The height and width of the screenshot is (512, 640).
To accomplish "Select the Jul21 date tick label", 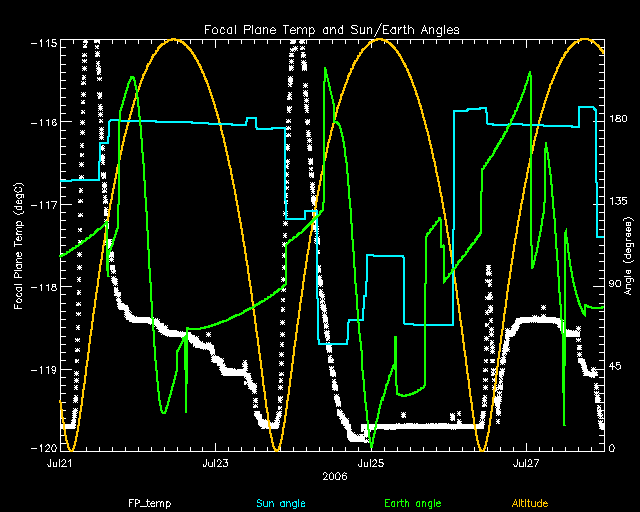I will pyautogui.click(x=60, y=464).
